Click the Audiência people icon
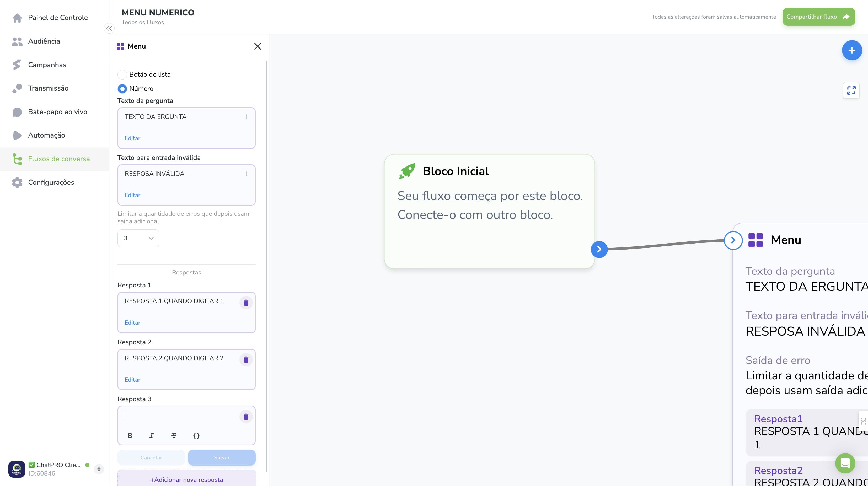The image size is (868, 486). [17, 41]
